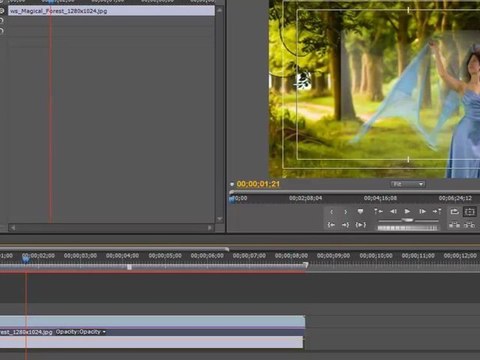Click the Program monitor playhead marker
The height and width of the screenshot is (360, 480).
point(232,199)
